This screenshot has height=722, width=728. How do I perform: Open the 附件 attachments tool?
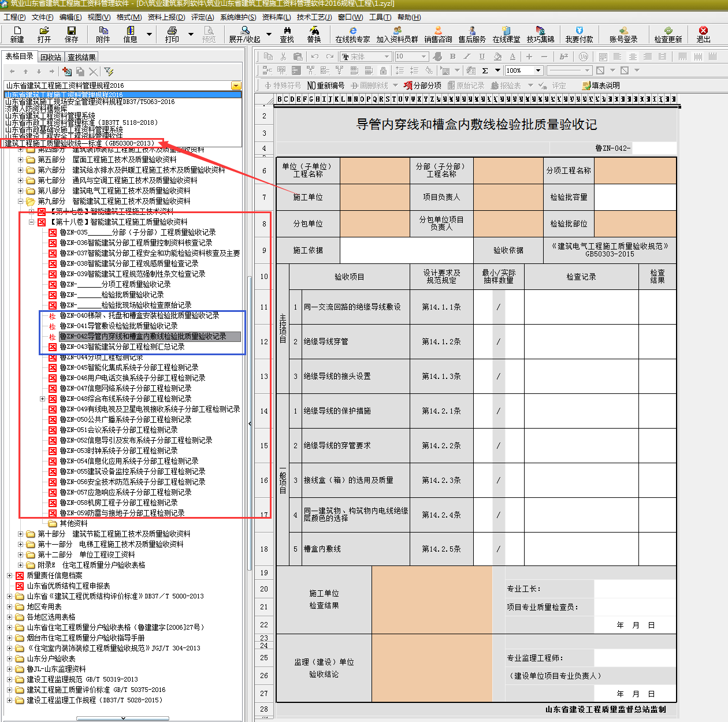(x=103, y=35)
